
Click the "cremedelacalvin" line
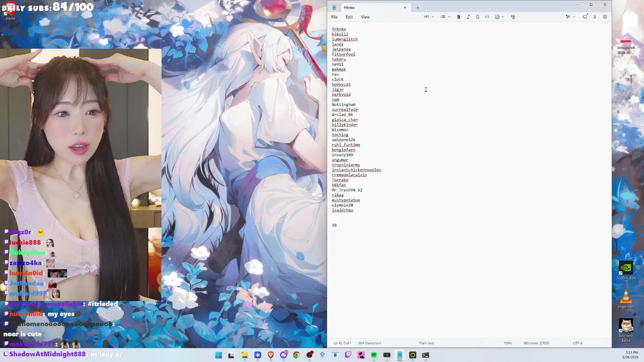pyautogui.click(x=349, y=175)
